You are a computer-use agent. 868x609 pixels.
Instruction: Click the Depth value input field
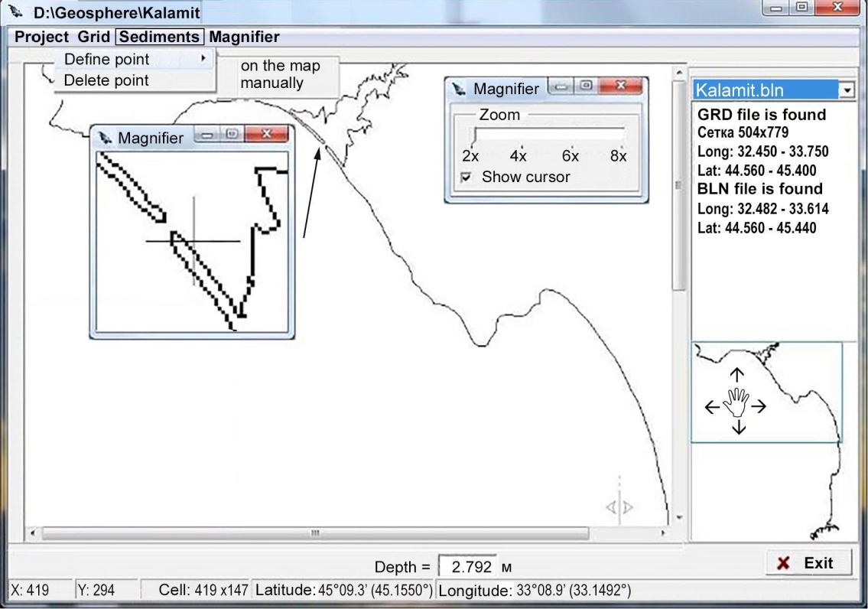(468, 567)
